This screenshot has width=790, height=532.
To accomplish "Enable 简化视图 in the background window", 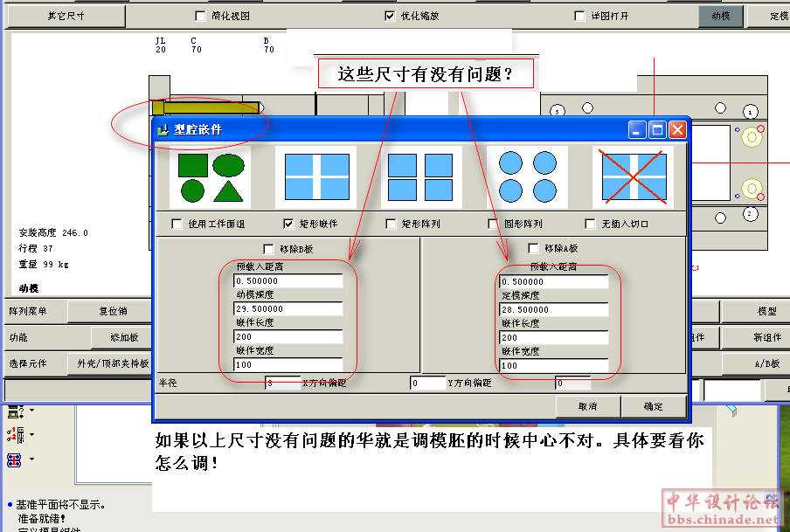I will [200, 16].
